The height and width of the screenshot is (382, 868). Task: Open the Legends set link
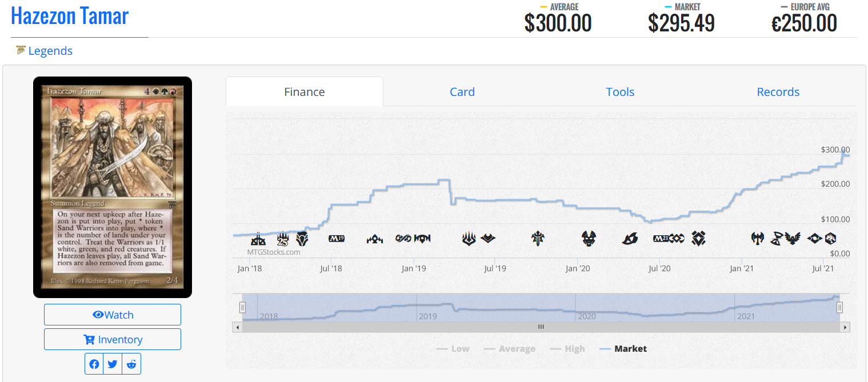click(x=50, y=51)
